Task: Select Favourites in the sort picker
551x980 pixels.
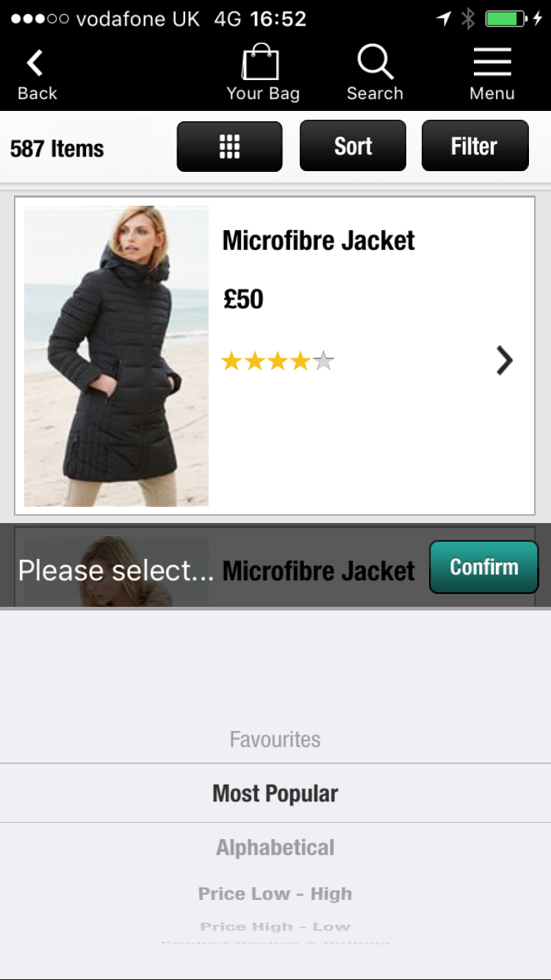Action: (275, 739)
